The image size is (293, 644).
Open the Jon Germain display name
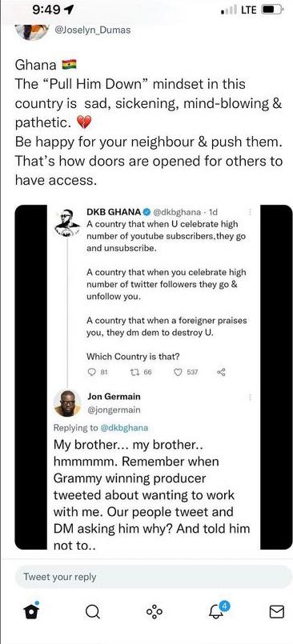click(114, 396)
